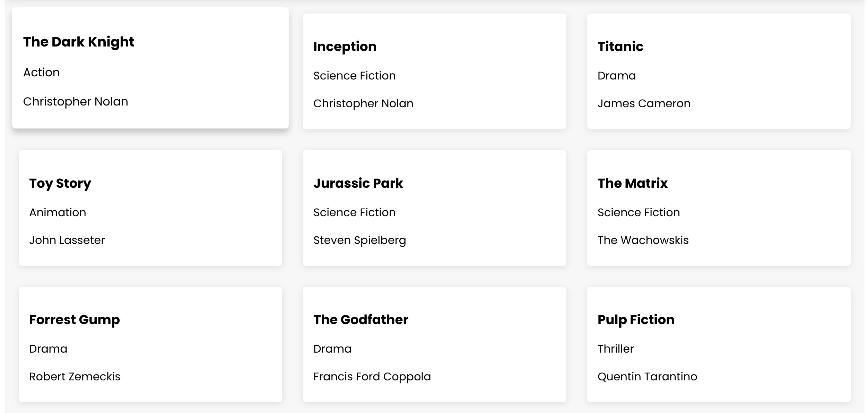868x413 pixels.
Task: Click the Inception movie title
Action: (345, 47)
